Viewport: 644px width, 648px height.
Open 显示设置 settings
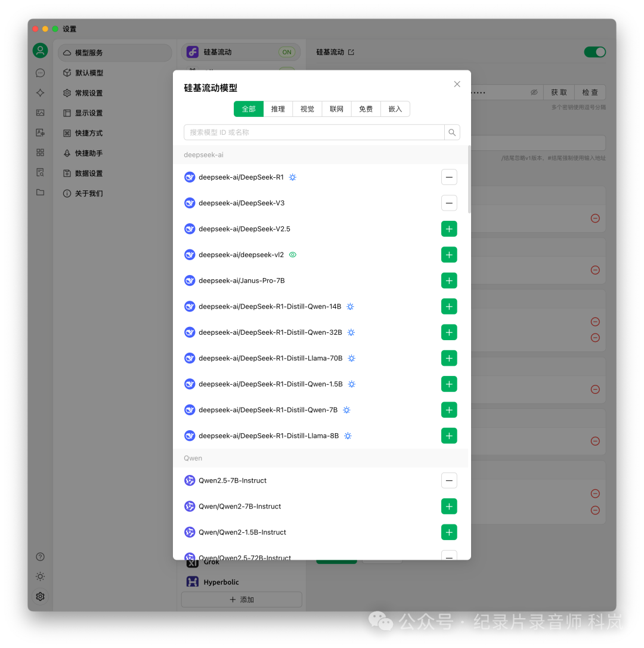(115, 113)
